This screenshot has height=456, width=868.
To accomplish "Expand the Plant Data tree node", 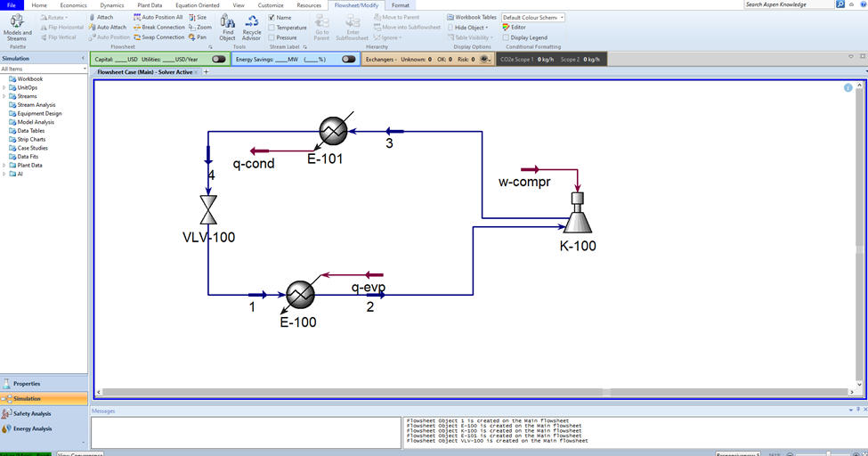I will coord(4,165).
